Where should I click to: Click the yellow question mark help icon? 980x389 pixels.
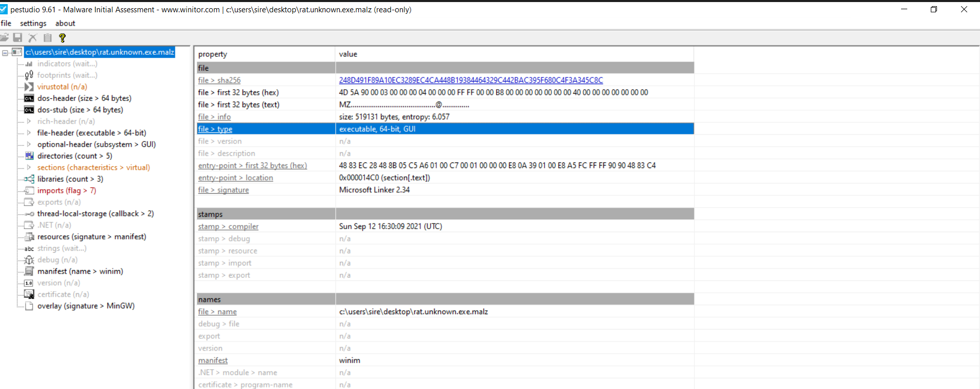[62, 37]
